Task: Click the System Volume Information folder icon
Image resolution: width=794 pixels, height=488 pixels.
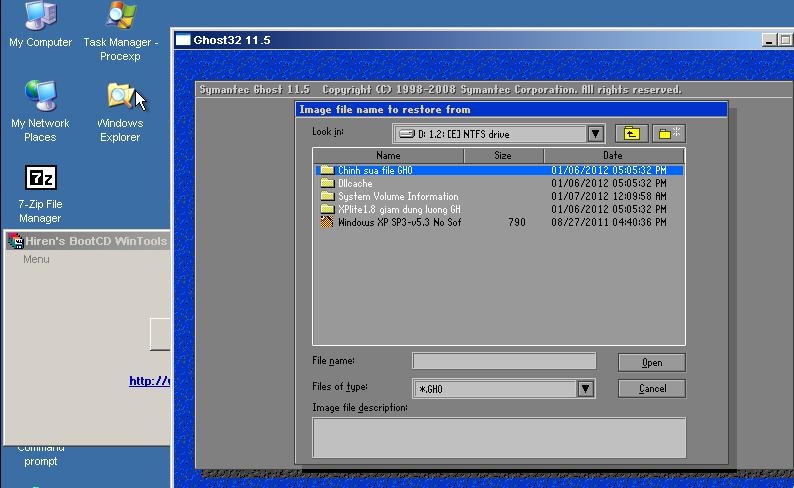Action: 327,196
